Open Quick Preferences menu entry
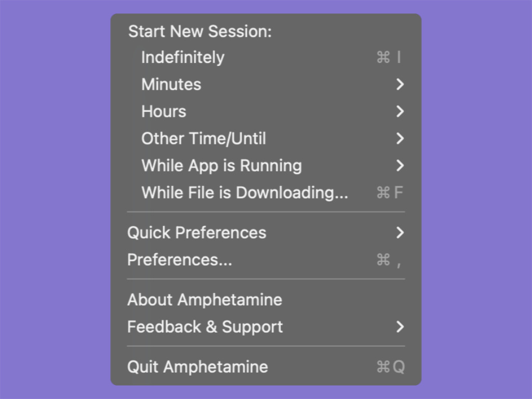 (x=197, y=233)
